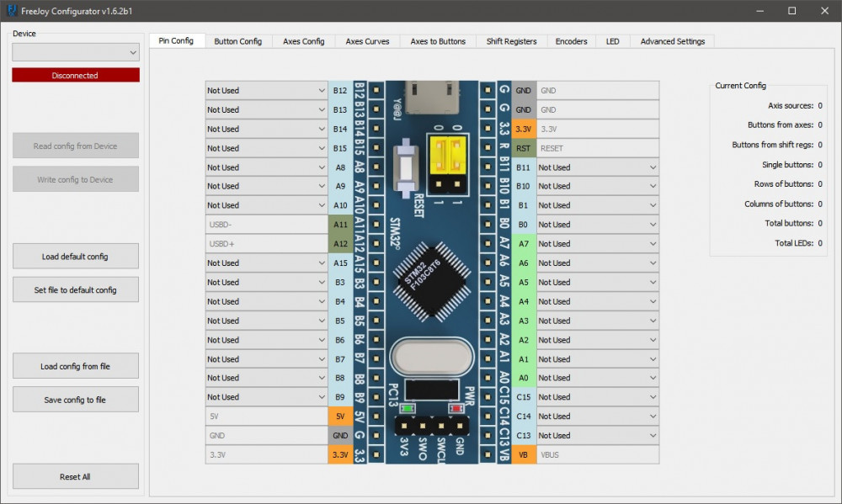Viewport: 842px width, 504px height.
Task: Click the green PC13 LED on board
Action: (x=408, y=408)
